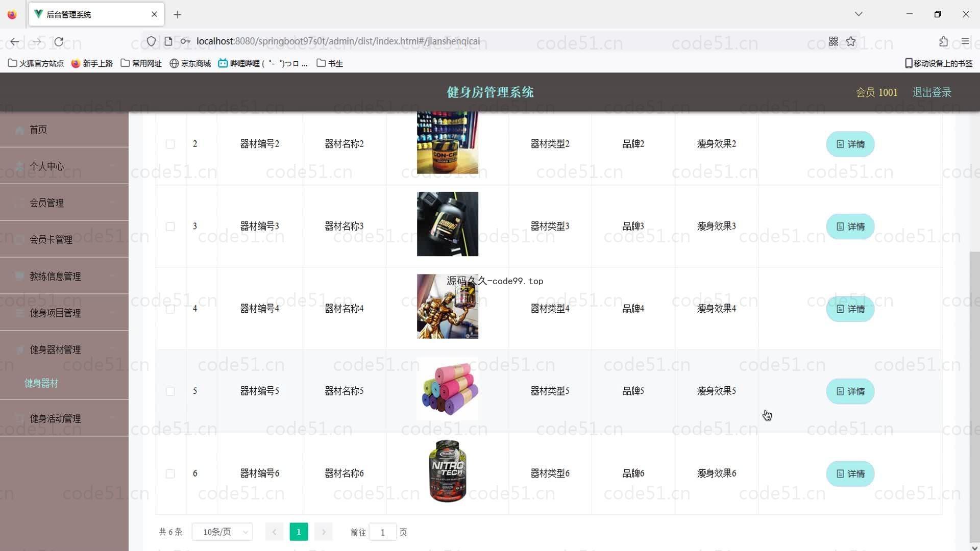Open the 书生 bookmarks folder
The width and height of the screenshot is (980, 551).
(x=330, y=63)
